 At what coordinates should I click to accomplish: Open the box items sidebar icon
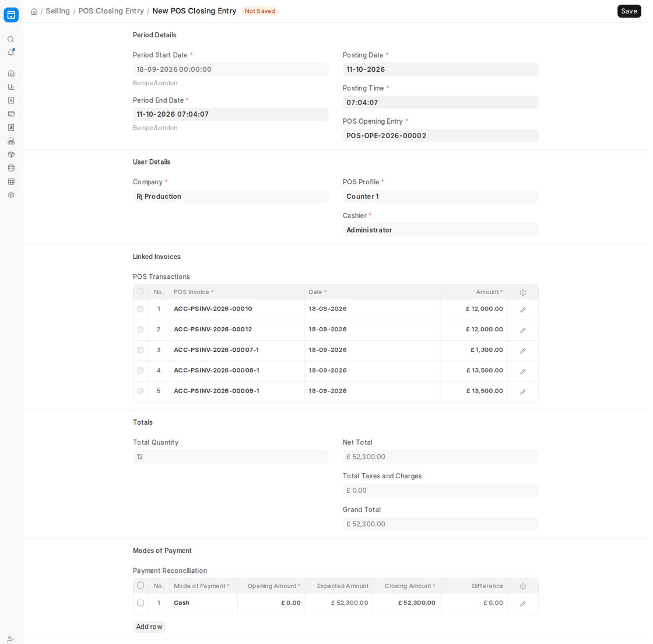tap(11, 155)
